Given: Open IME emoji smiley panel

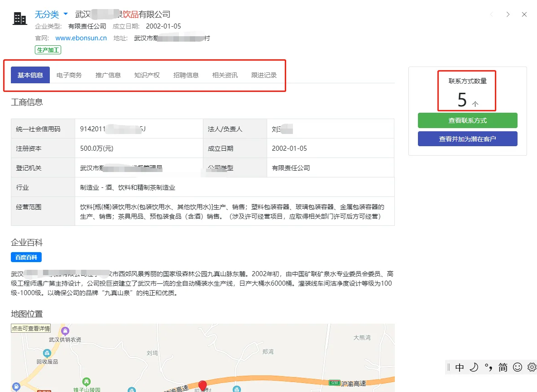Looking at the screenshot, I should [518, 368].
